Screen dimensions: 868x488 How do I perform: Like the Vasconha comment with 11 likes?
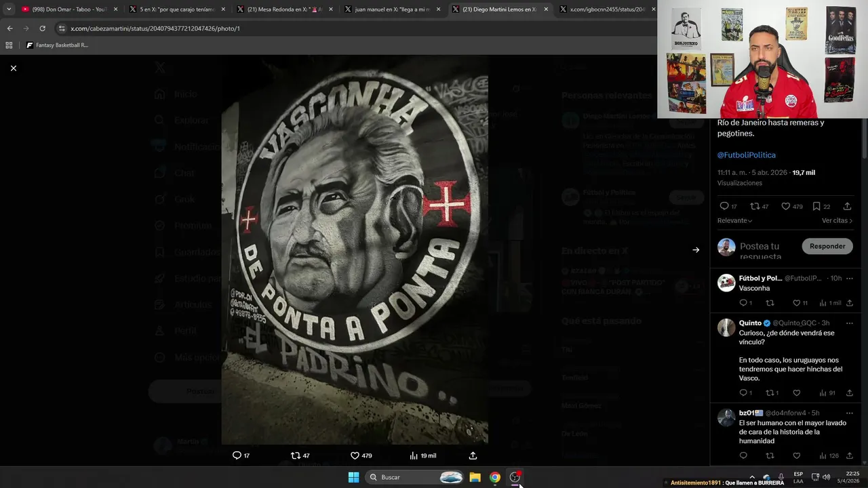(797, 303)
